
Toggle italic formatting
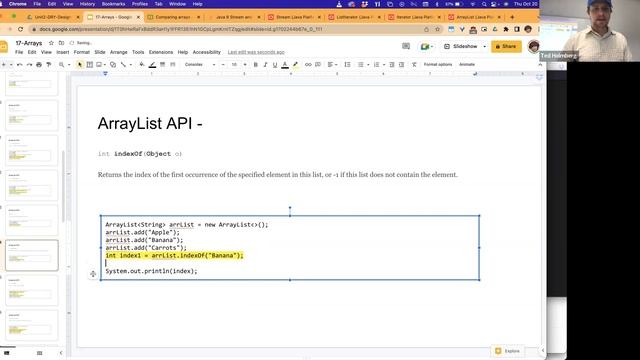[x=265, y=64]
